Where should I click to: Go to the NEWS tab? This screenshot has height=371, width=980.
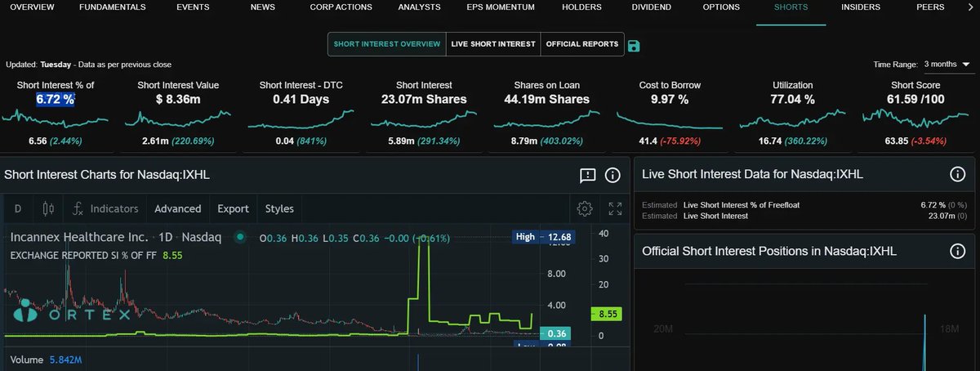coord(263,7)
